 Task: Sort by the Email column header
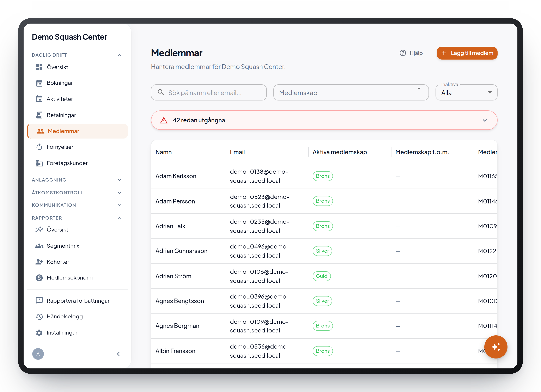point(237,152)
